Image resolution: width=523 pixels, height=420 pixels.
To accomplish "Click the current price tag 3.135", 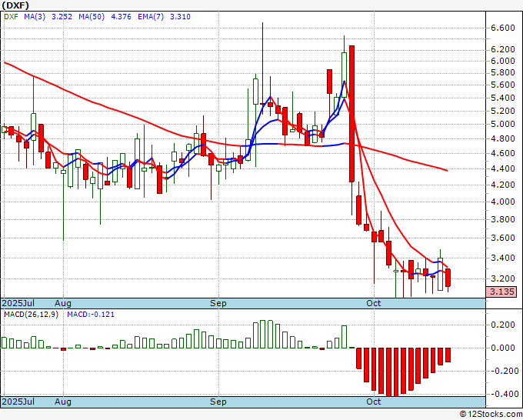I will tap(501, 292).
